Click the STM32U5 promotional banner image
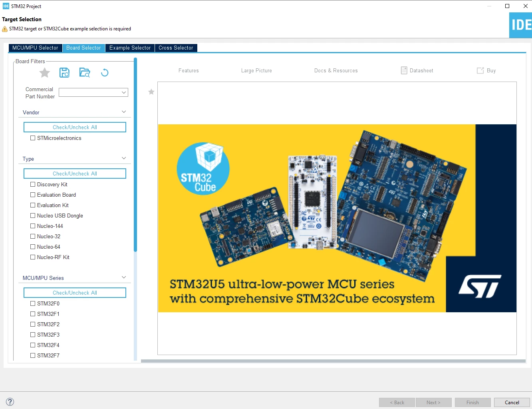 click(x=337, y=218)
